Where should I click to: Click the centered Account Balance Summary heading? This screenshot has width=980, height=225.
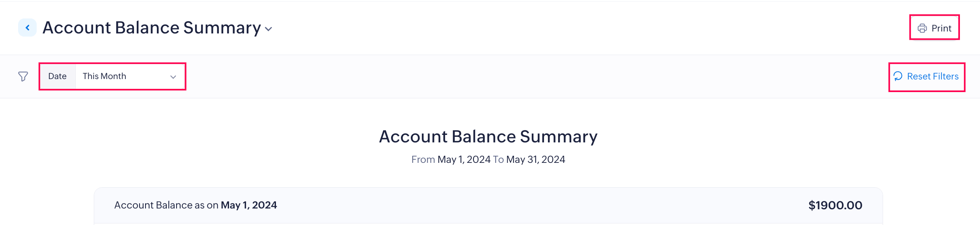(x=488, y=136)
